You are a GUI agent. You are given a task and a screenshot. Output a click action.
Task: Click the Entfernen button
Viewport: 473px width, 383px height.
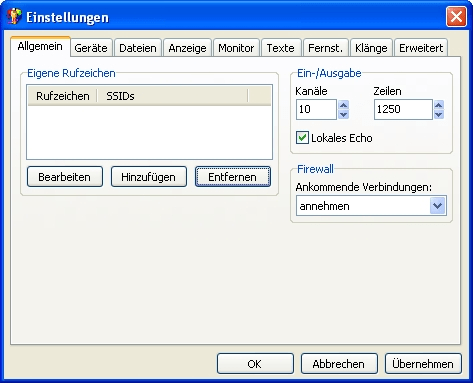[x=233, y=177]
